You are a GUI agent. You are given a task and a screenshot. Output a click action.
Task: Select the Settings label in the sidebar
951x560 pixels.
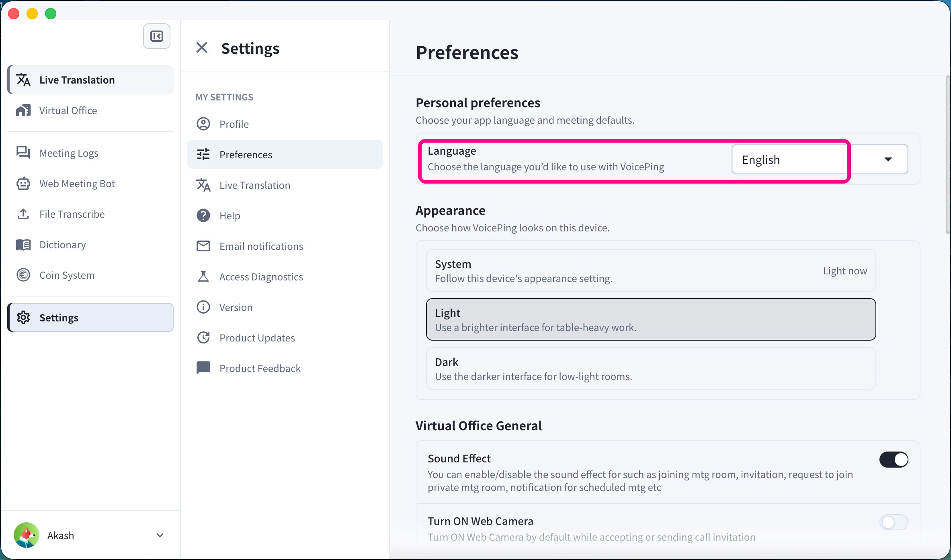(59, 318)
